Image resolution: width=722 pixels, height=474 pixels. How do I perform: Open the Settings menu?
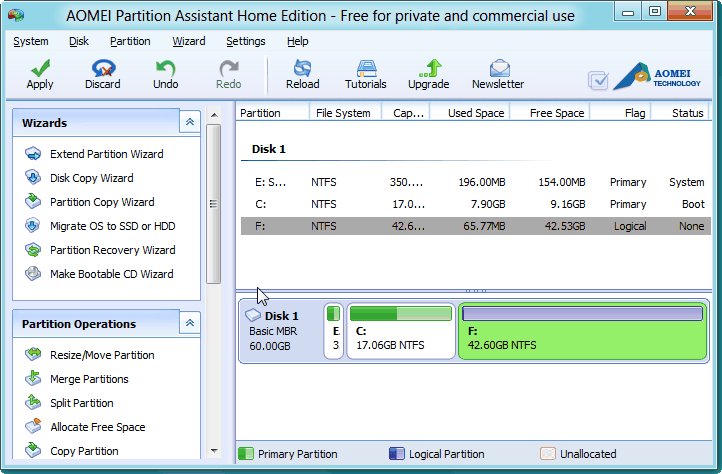pos(246,41)
